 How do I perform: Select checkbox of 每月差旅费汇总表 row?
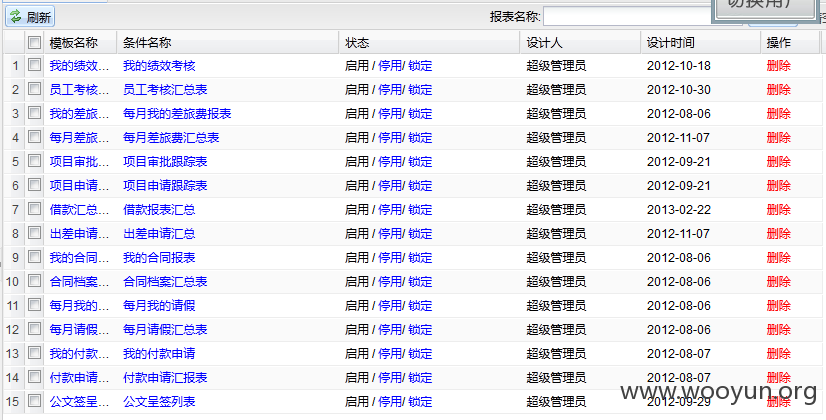[34, 136]
